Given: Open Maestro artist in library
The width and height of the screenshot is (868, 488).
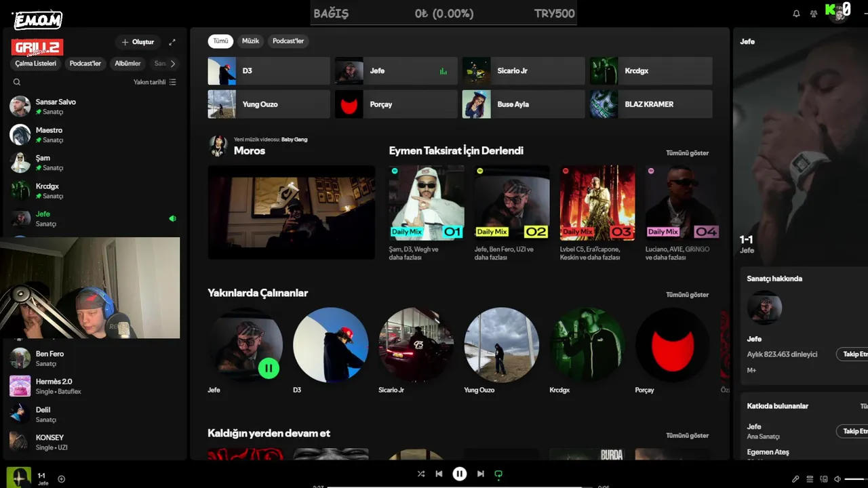Looking at the screenshot, I should [95, 134].
